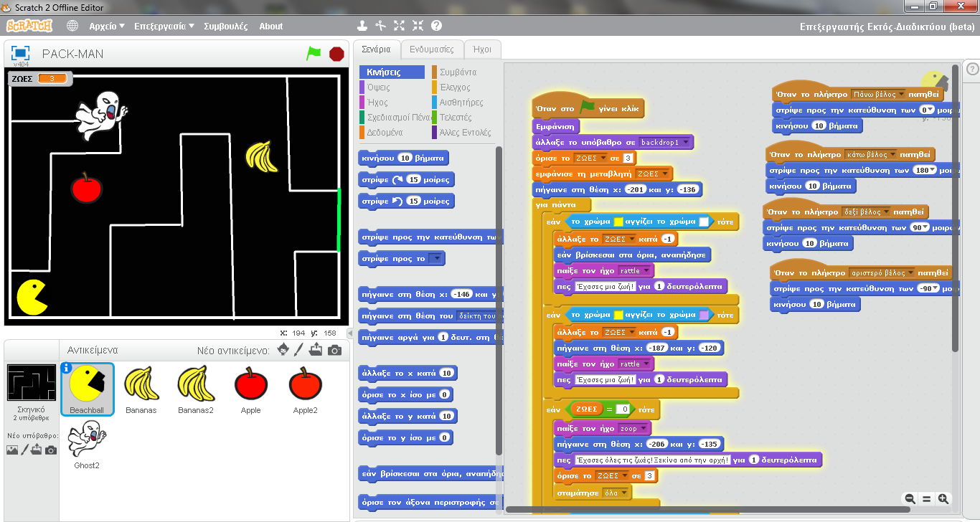Select the Apple sprite thumbnail

coord(250,389)
